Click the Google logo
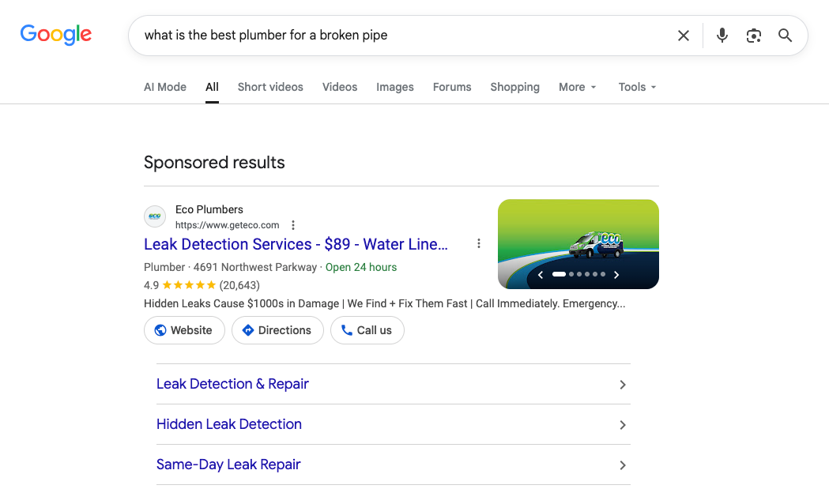Image resolution: width=829 pixels, height=504 pixels. pyautogui.click(x=56, y=35)
